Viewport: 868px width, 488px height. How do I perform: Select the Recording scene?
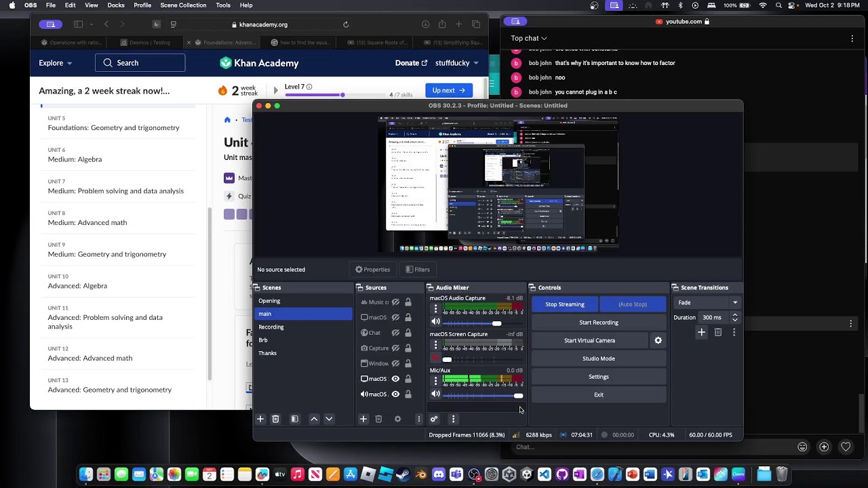(x=304, y=327)
